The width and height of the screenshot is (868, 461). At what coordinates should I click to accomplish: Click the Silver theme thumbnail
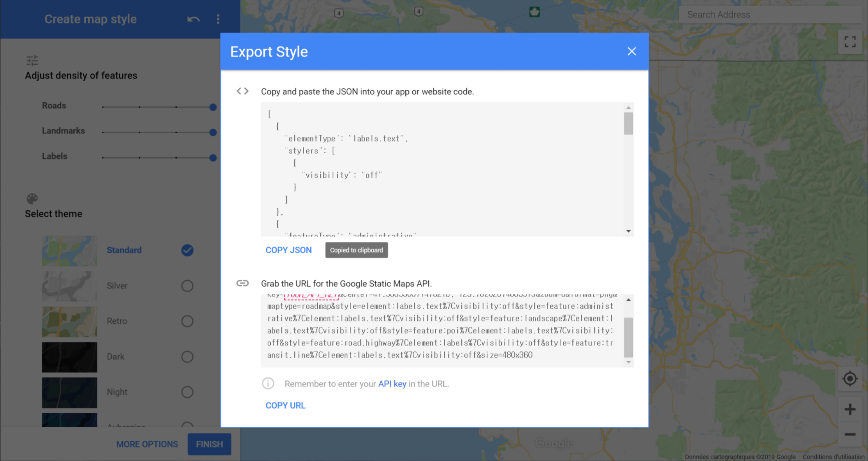coord(69,286)
